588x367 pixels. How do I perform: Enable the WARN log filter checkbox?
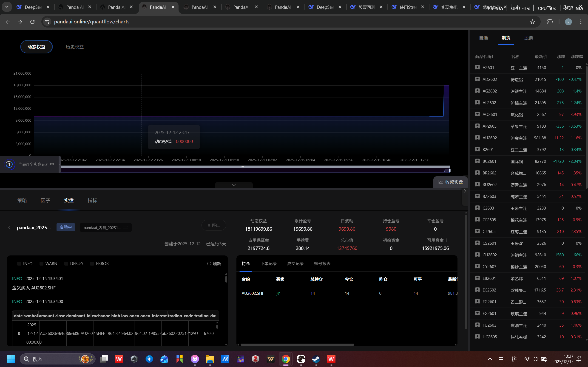[42, 263]
